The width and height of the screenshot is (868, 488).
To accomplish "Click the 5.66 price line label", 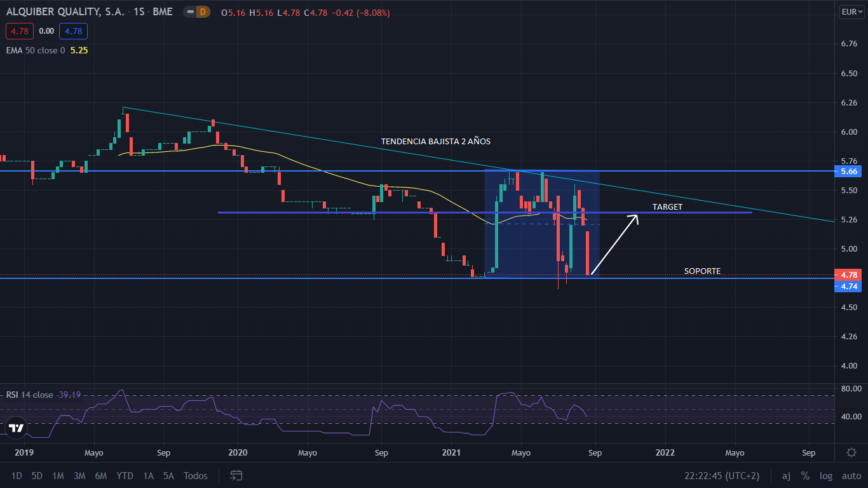I will (x=849, y=172).
